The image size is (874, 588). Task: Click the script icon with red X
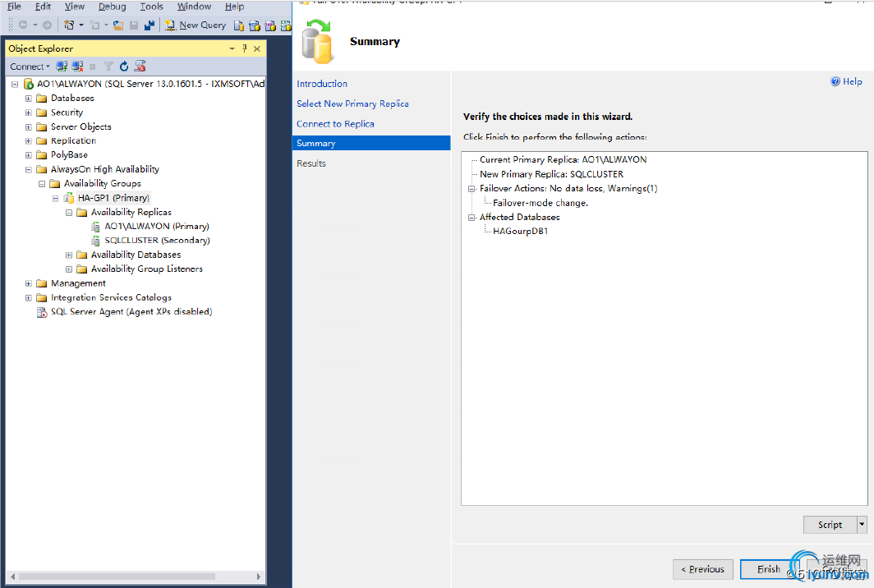(140, 67)
